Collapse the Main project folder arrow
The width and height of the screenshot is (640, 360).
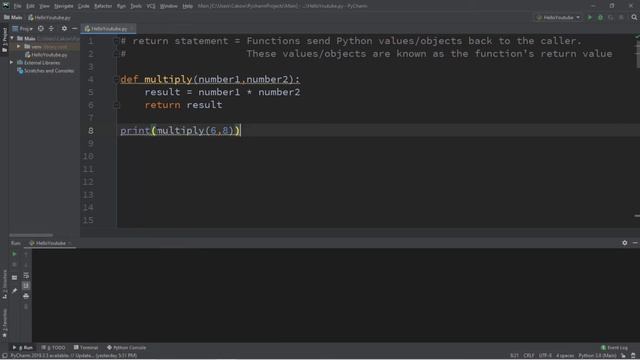coord(12,38)
